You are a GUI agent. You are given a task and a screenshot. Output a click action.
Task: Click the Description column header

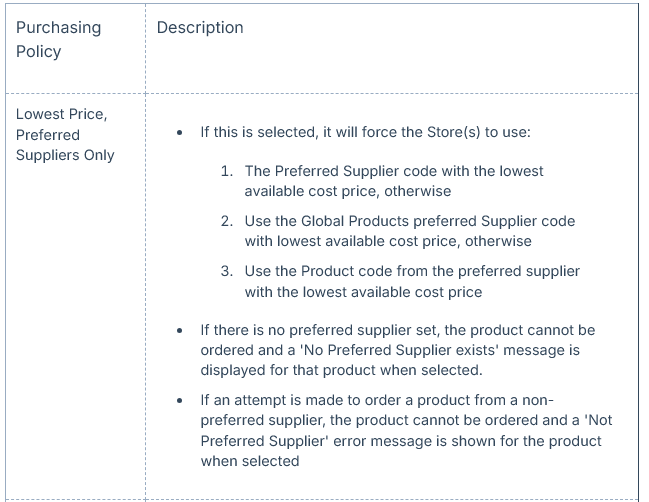click(200, 28)
